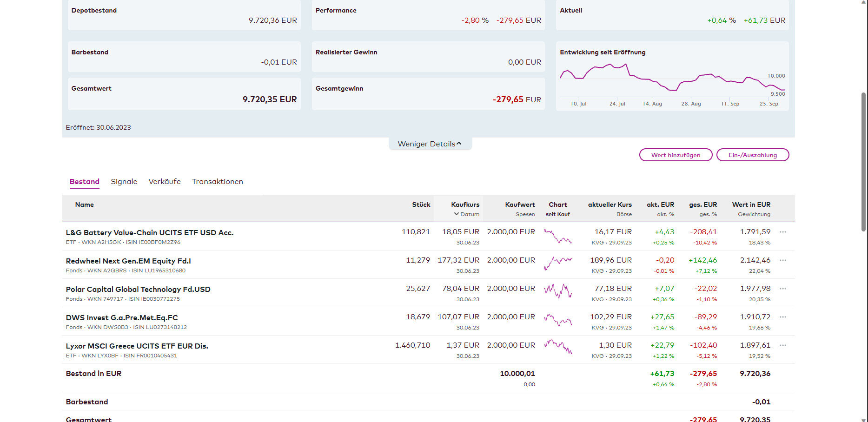Click the Wert hinzufügen button
This screenshot has width=868, height=422.
(676, 155)
